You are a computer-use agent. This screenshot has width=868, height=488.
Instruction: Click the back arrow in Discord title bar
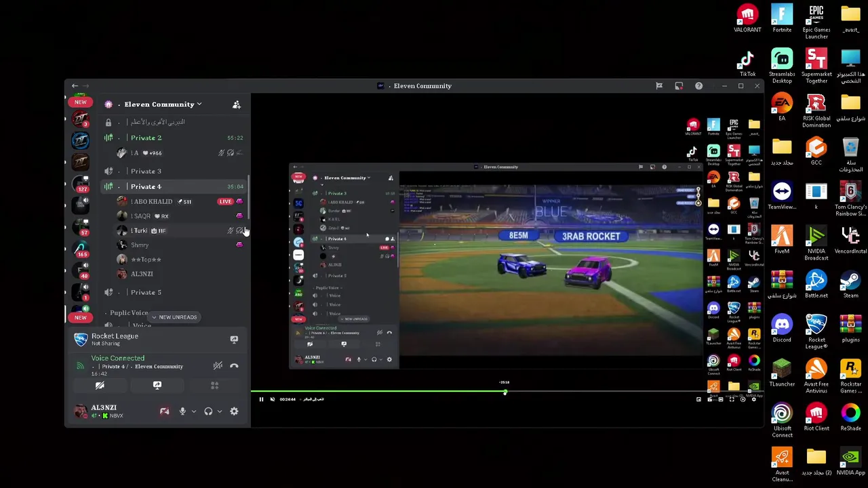pos(75,86)
